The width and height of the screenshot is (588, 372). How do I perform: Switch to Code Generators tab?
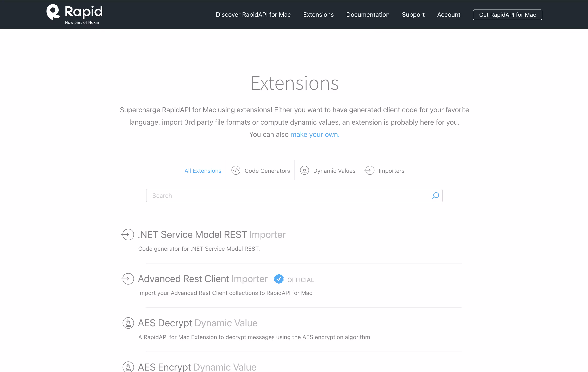(x=267, y=171)
